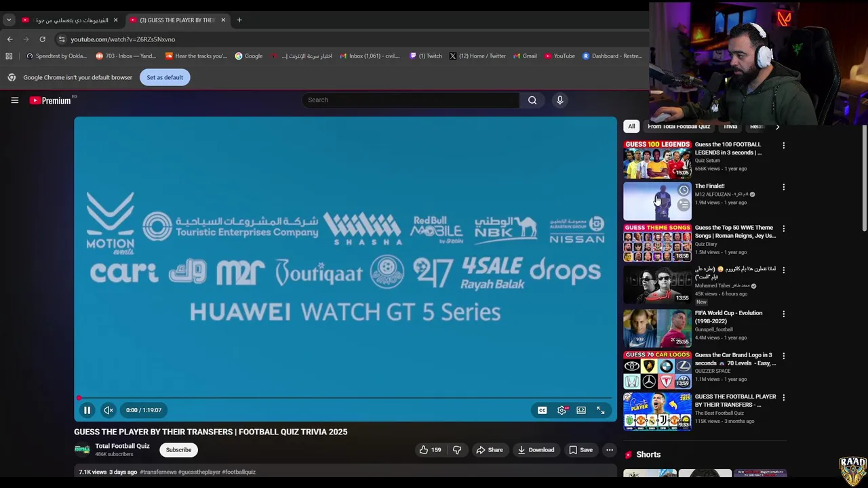Close the GUESS THE PLAYER tab
This screenshot has width=868, height=488.
(223, 20)
